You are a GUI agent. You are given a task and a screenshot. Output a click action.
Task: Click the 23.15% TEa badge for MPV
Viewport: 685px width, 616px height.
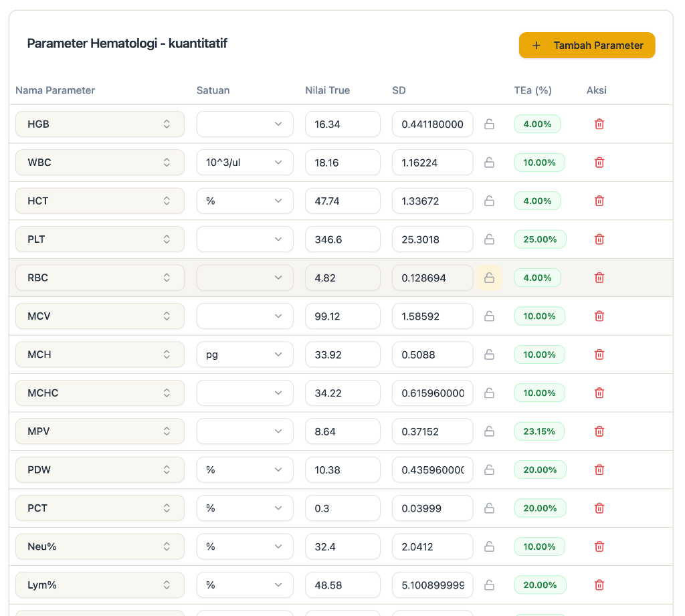(x=539, y=431)
